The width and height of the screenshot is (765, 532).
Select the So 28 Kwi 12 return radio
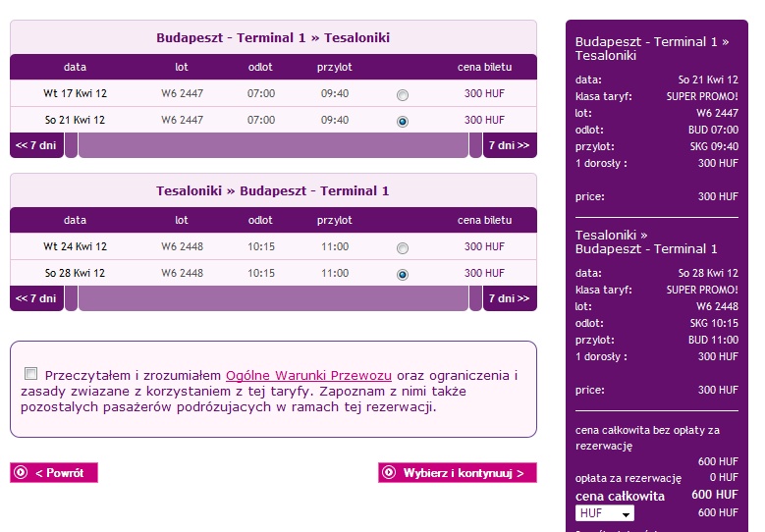[403, 275]
